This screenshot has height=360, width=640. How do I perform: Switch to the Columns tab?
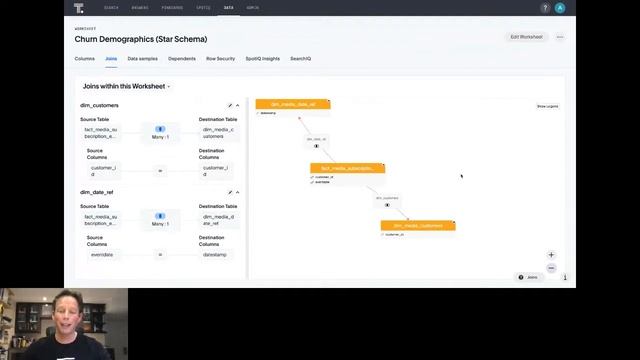tap(84, 59)
